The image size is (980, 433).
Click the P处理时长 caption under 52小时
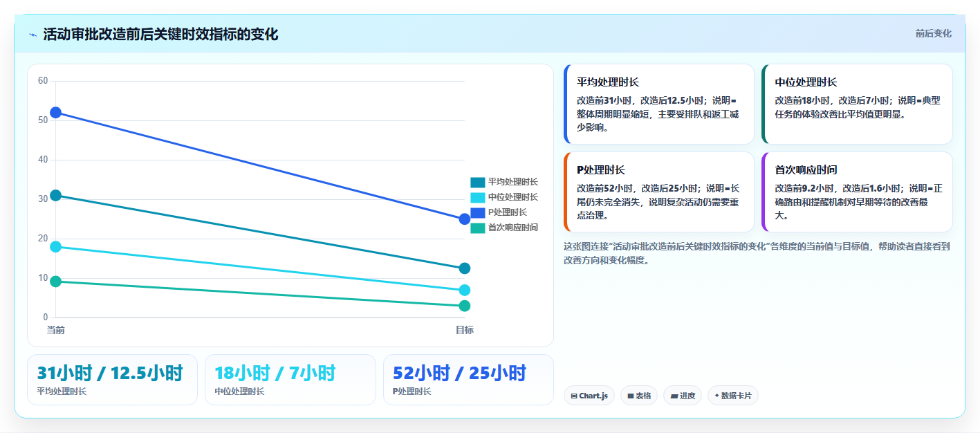412,391
